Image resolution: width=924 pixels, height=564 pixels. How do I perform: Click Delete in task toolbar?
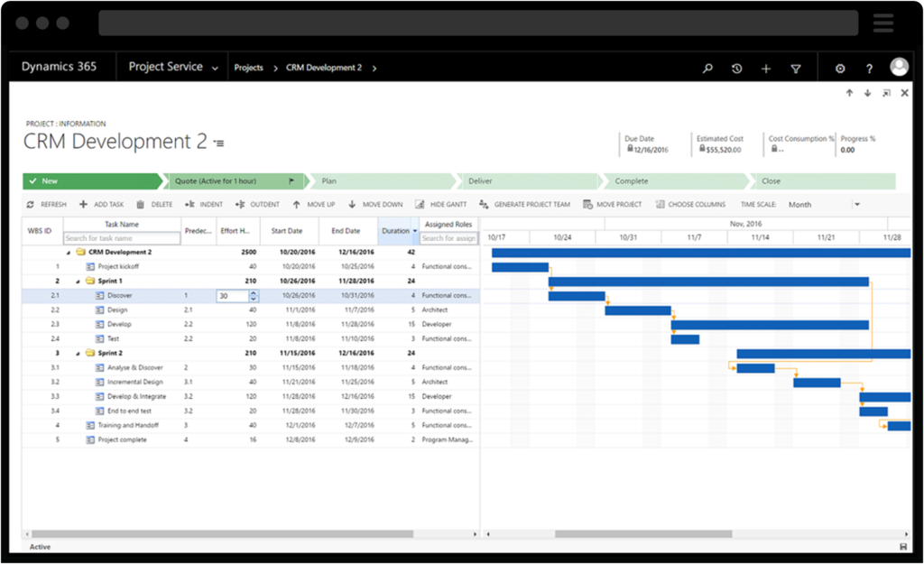pyautogui.click(x=154, y=205)
